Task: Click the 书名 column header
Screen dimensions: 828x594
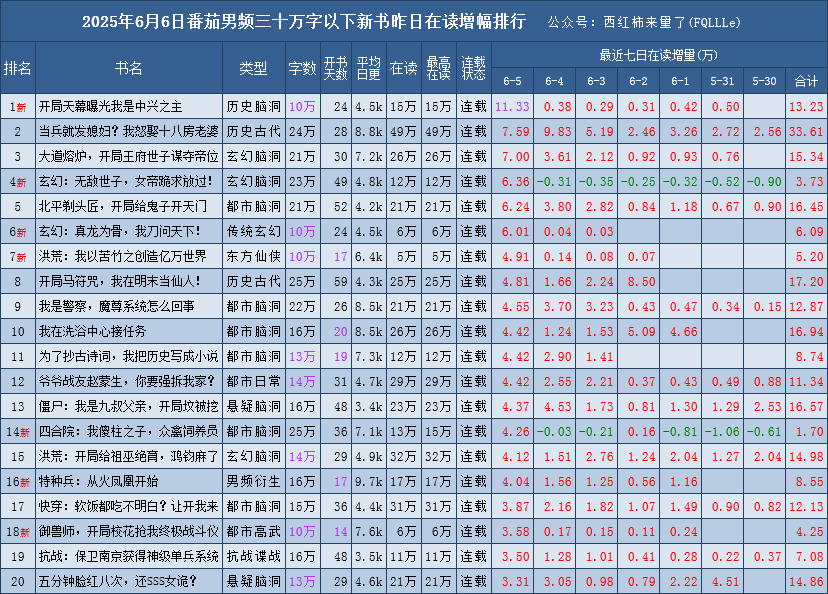Action: 129,68
